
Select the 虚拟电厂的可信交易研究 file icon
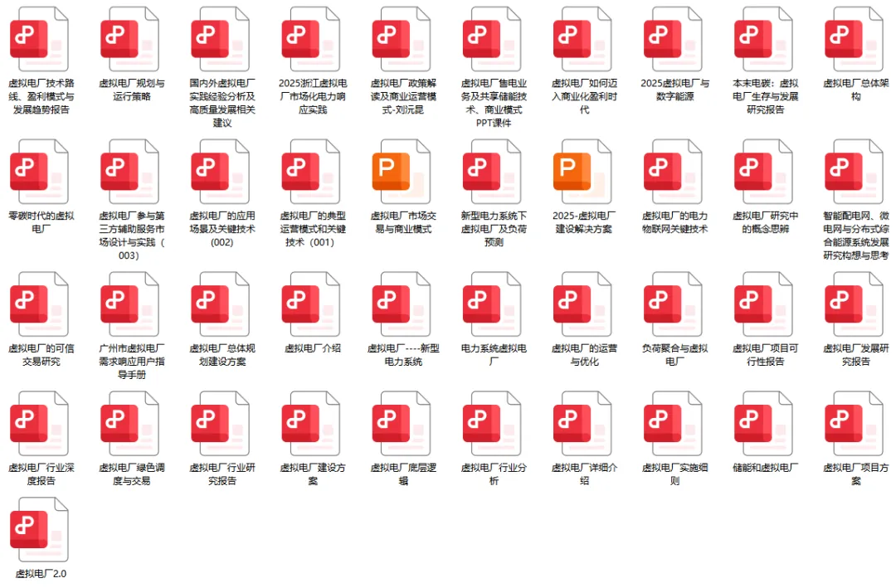point(40,304)
